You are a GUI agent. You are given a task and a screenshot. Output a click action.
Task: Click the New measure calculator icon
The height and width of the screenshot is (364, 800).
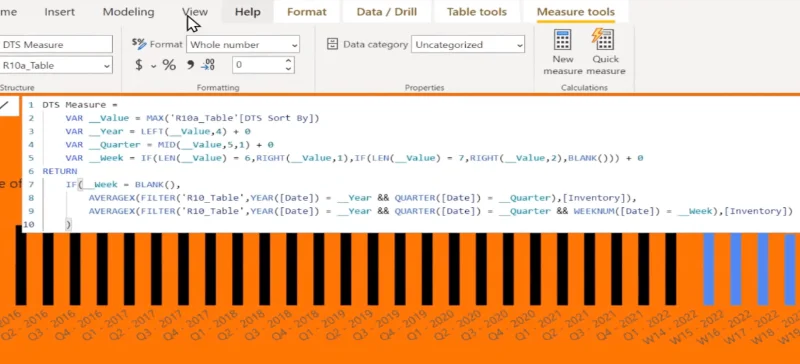[x=563, y=40]
